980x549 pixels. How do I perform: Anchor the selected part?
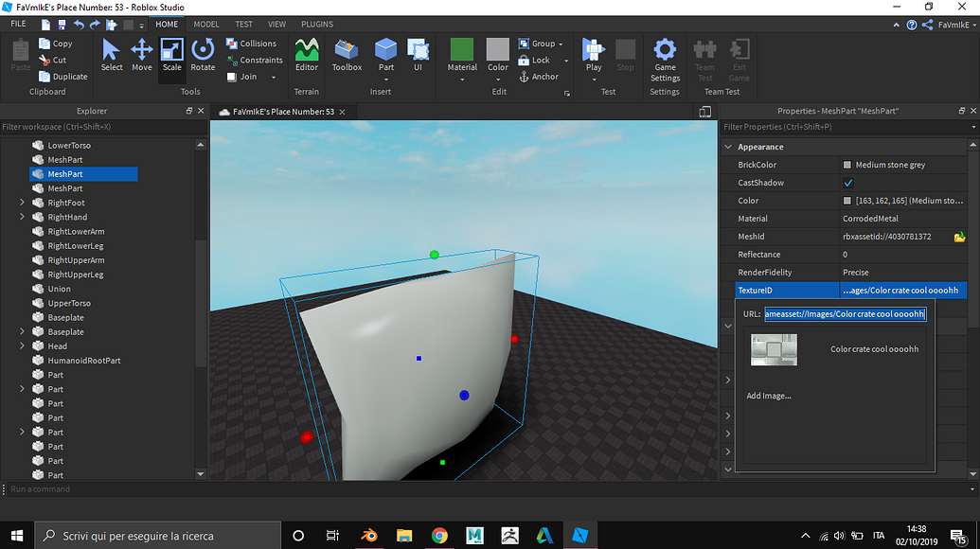coord(538,77)
